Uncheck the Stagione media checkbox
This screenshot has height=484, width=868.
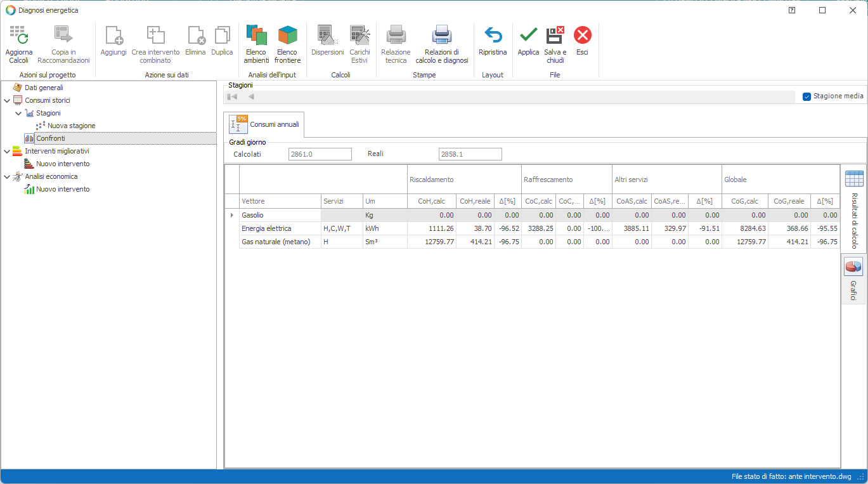point(806,96)
